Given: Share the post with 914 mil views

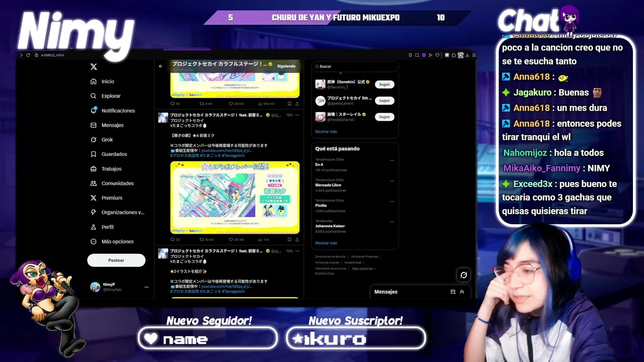Looking at the screenshot, I should point(297,104).
